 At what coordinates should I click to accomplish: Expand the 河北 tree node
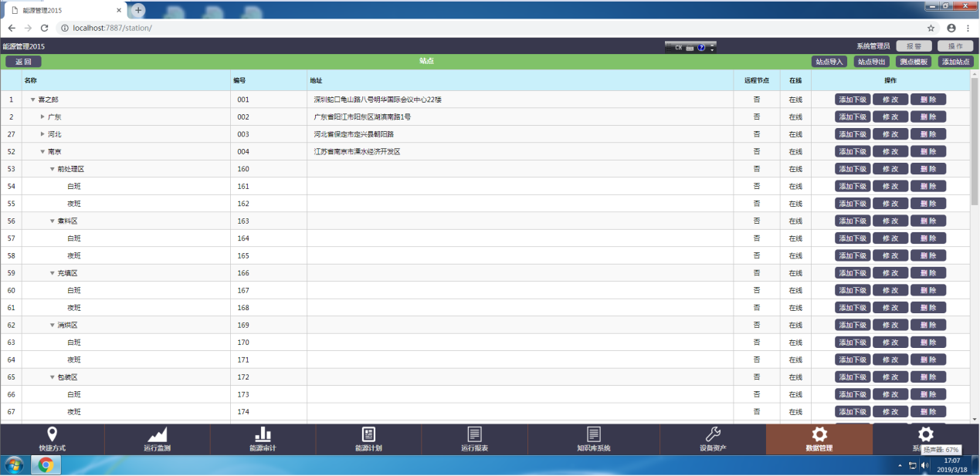point(42,134)
